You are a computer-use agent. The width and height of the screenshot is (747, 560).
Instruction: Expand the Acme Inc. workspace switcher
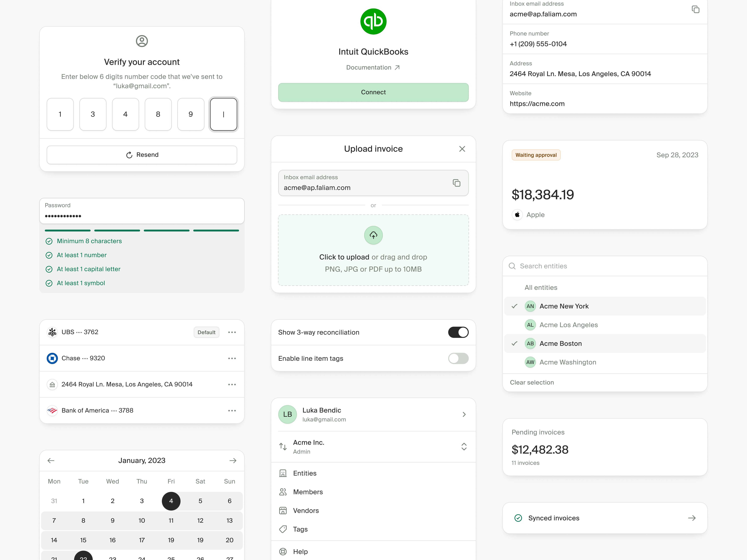coord(464,447)
